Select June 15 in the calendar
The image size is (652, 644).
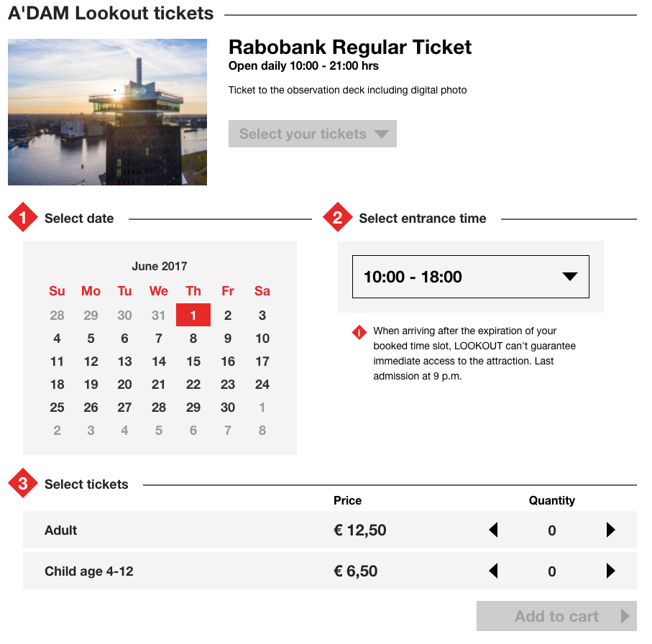[193, 362]
